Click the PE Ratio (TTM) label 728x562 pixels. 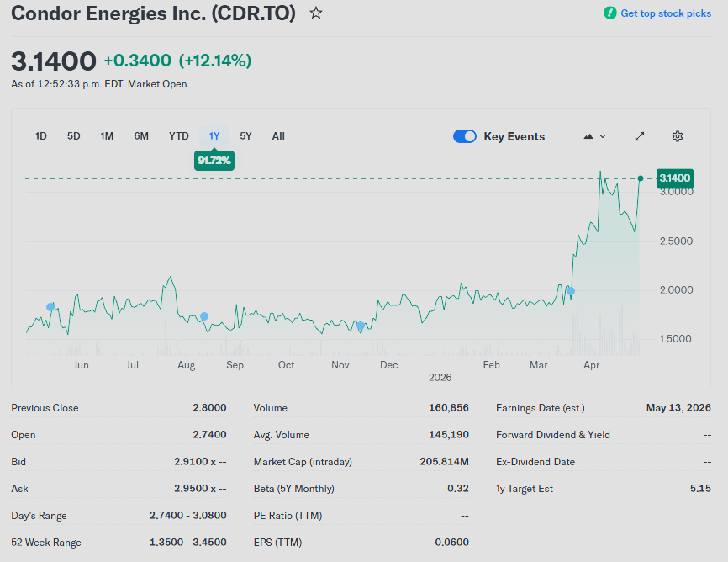[288, 516]
